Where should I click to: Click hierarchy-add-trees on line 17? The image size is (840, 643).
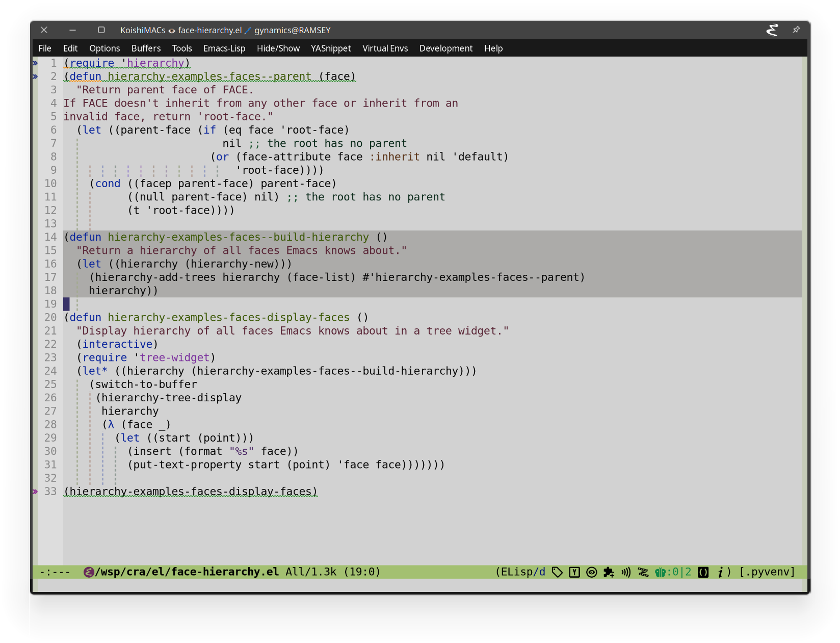click(x=155, y=277)
